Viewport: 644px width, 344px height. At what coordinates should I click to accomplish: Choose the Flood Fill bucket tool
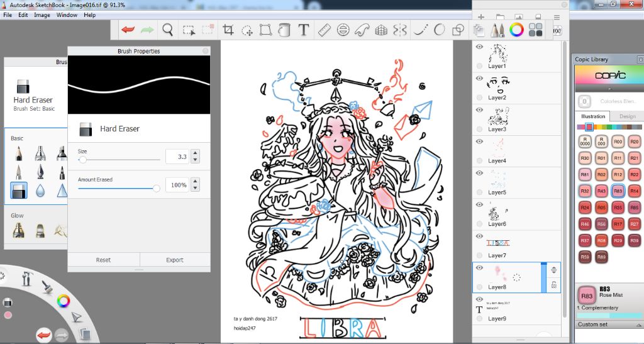pos(284,30)
